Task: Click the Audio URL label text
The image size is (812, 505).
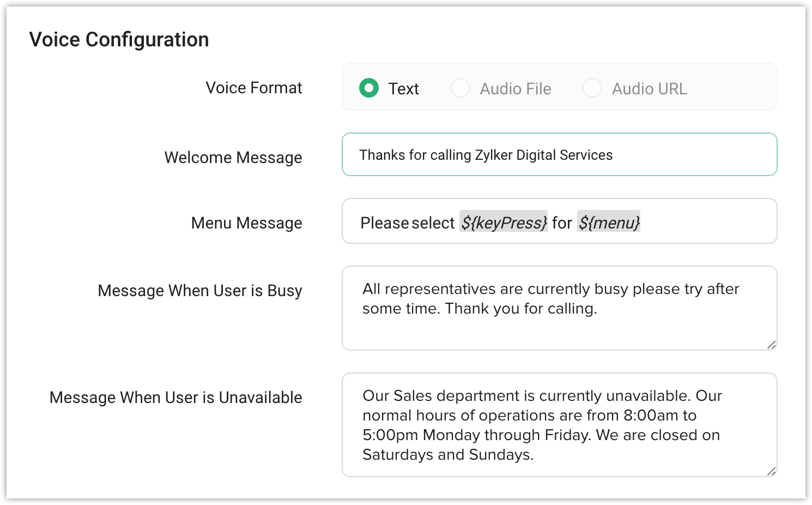Action: click(x=649, y=89)
